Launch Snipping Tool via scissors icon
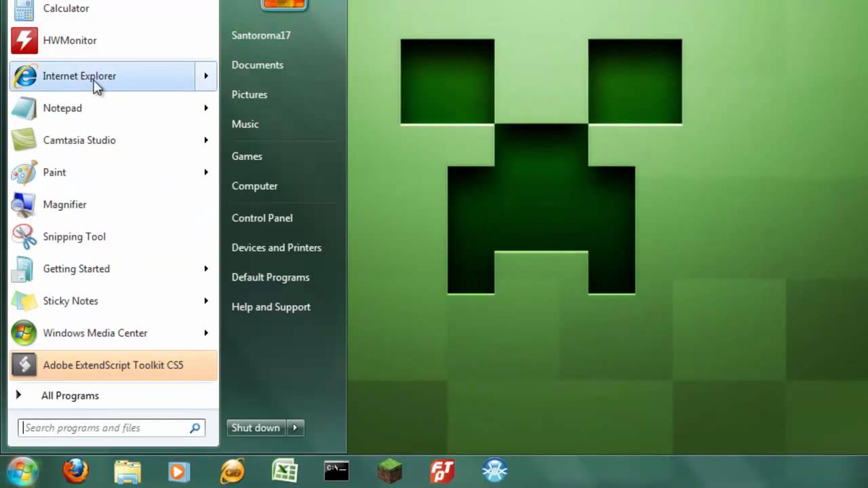This screenshot has width=868, height=488. (x=24, y=237)
